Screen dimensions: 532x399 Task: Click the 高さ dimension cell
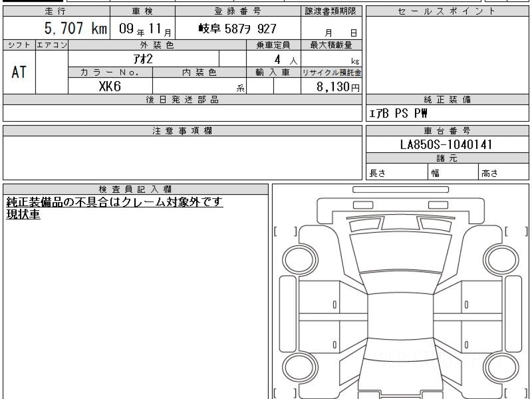[504, 172]
